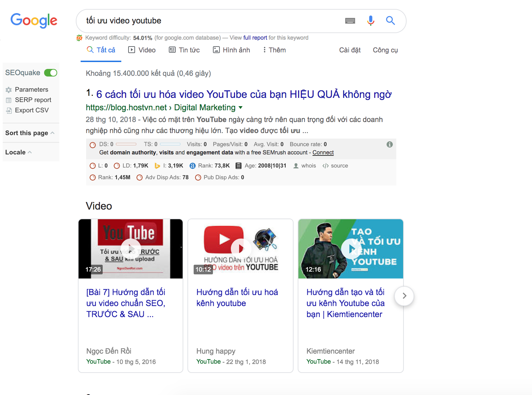Open the whois text link
The width and height of the screenshot is (532, 395).
(309, 166)
